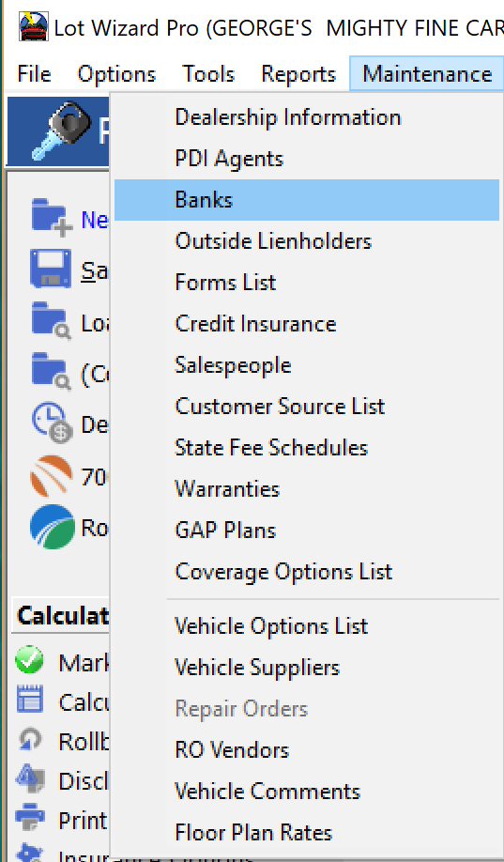Open Outside Lienholders entry
The width and height of the screenshot is (504, 862).
coord(307,241)
